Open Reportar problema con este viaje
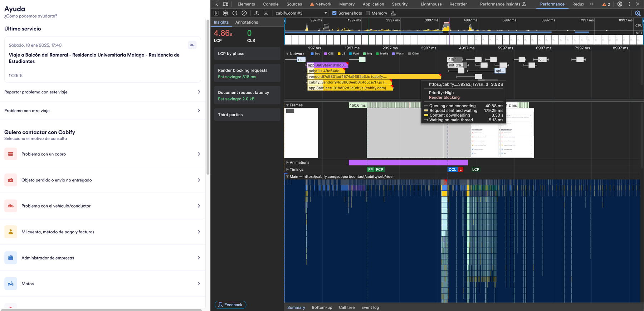This screenshot has width=644, height=311. [102, 92]
